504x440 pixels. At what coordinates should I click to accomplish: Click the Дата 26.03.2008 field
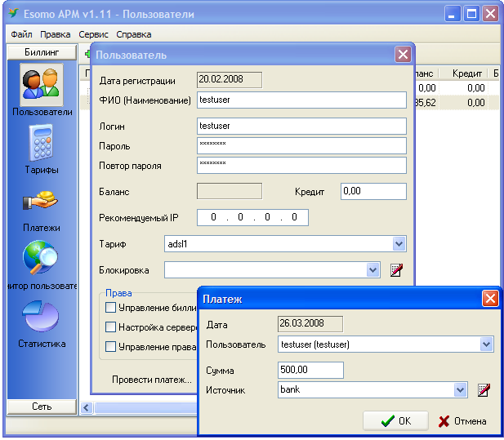click(x=310, y=324)
